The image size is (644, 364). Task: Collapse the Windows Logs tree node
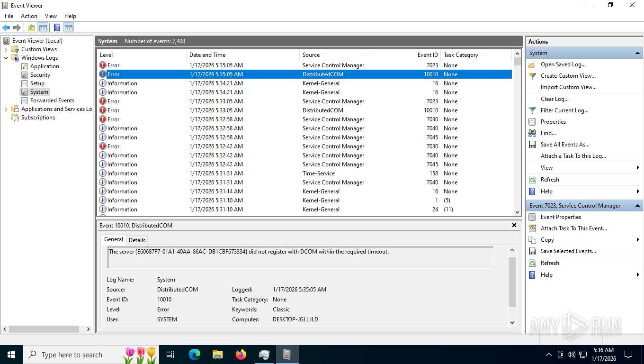coord(6,58)
